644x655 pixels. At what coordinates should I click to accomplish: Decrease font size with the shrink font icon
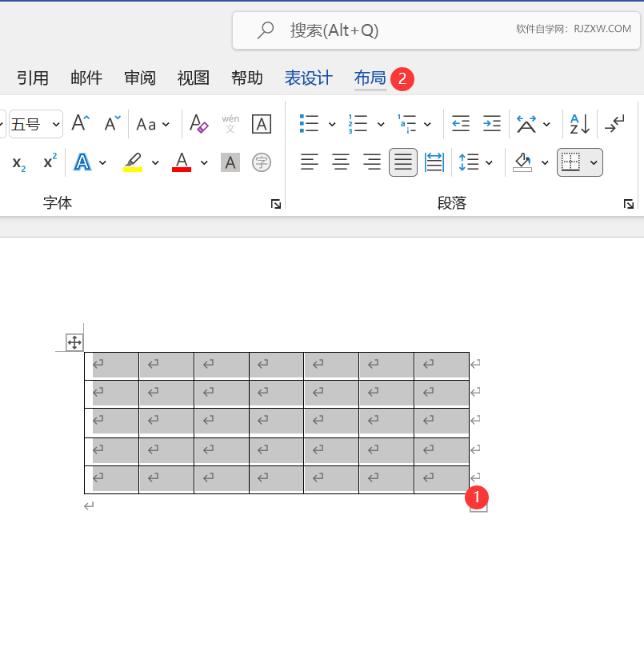[112, 124]
